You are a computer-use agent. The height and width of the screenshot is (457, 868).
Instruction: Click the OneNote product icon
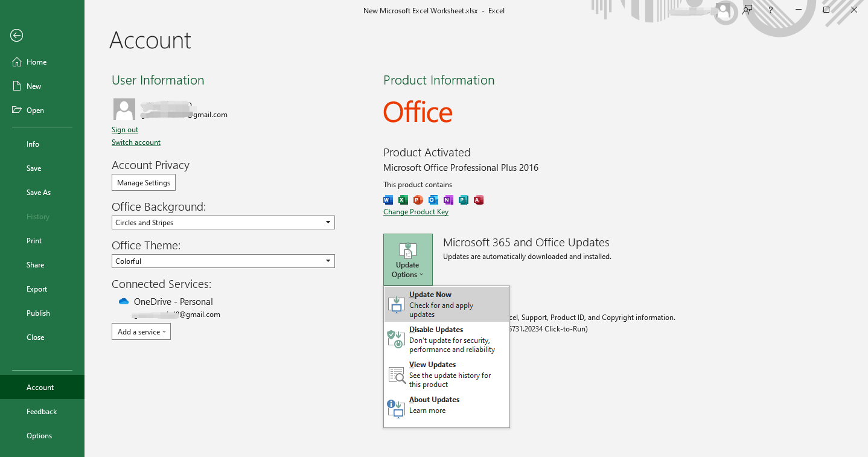(x=448, y=199)
